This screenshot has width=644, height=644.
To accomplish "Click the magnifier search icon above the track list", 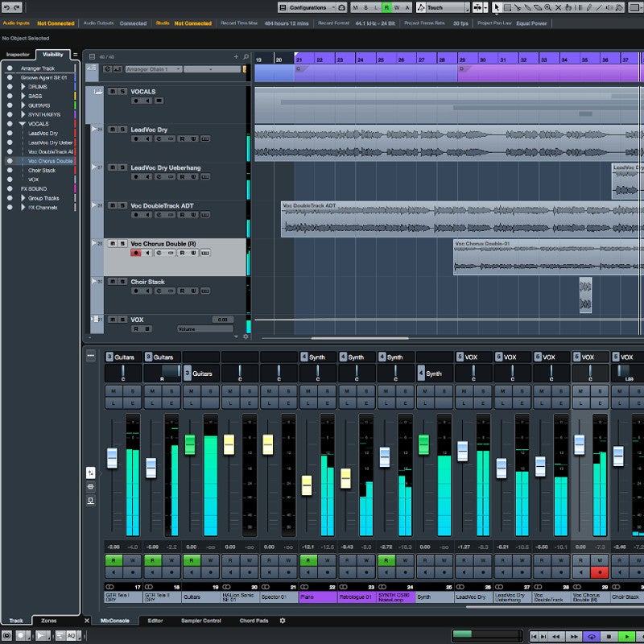I will [x=246, y=57].
